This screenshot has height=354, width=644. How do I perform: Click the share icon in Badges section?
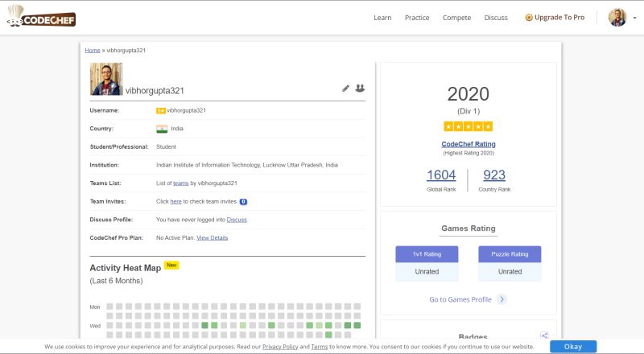point(545,335)
